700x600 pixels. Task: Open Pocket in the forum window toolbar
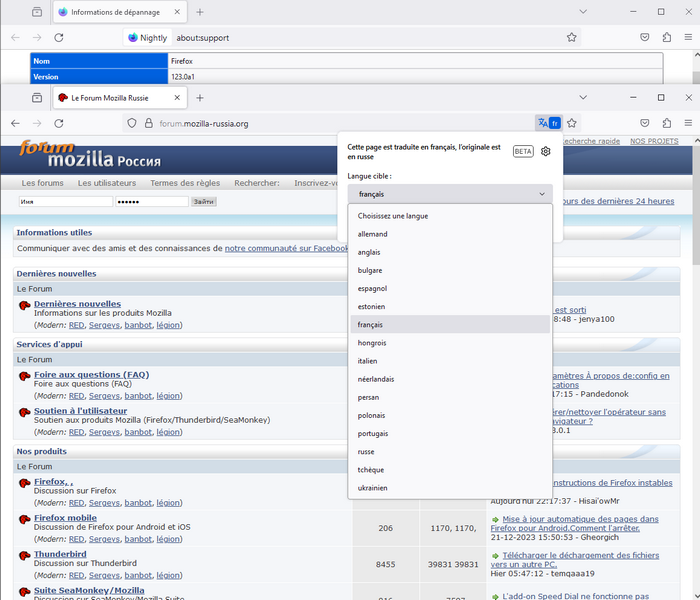pos(645,123)
